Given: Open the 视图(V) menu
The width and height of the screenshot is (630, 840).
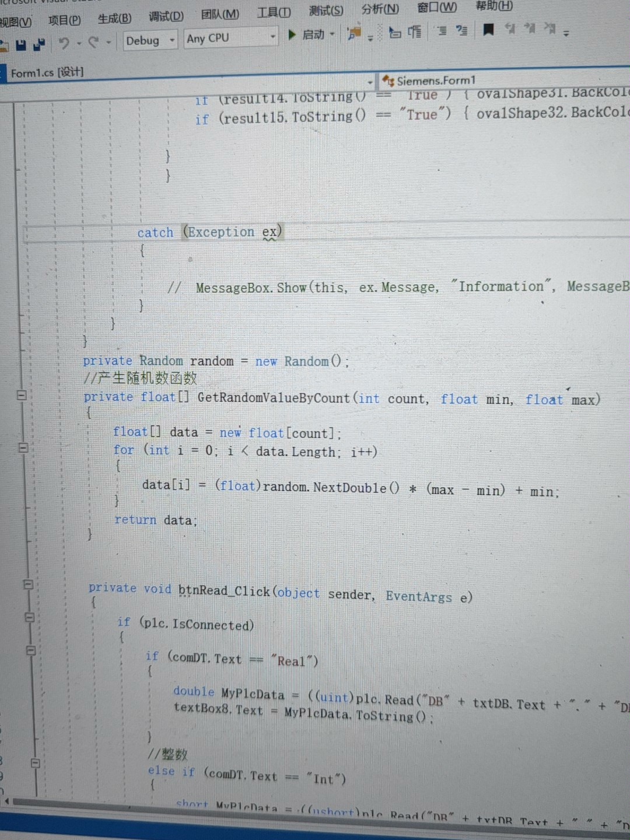Looking at the screenshot, I should point(16,22).
